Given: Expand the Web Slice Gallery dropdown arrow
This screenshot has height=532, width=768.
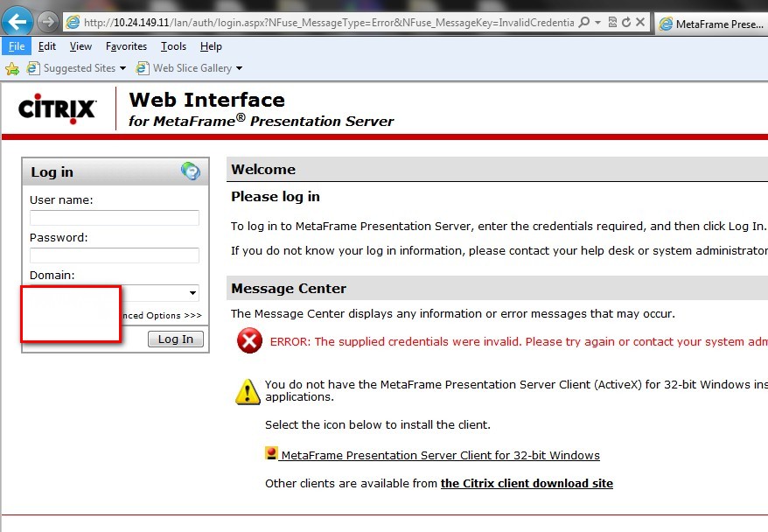Looking at the screenshot, I should pos(239,68).
